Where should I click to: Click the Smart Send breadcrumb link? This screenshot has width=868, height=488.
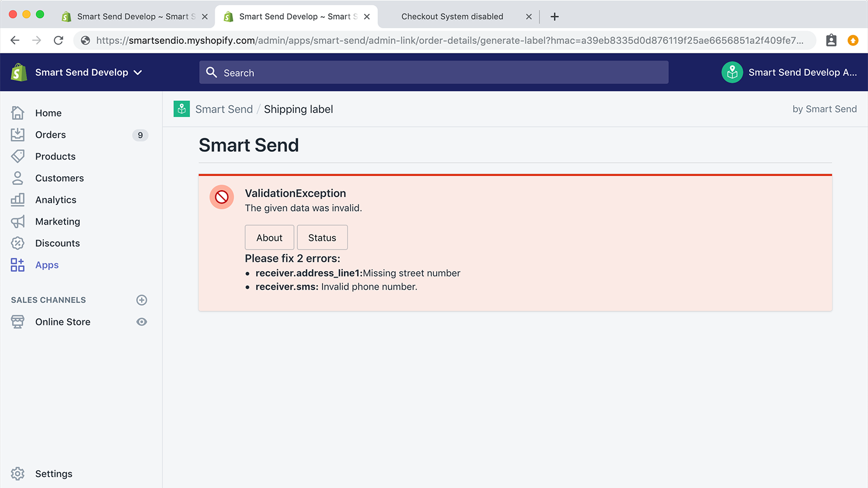click(224, 109)
